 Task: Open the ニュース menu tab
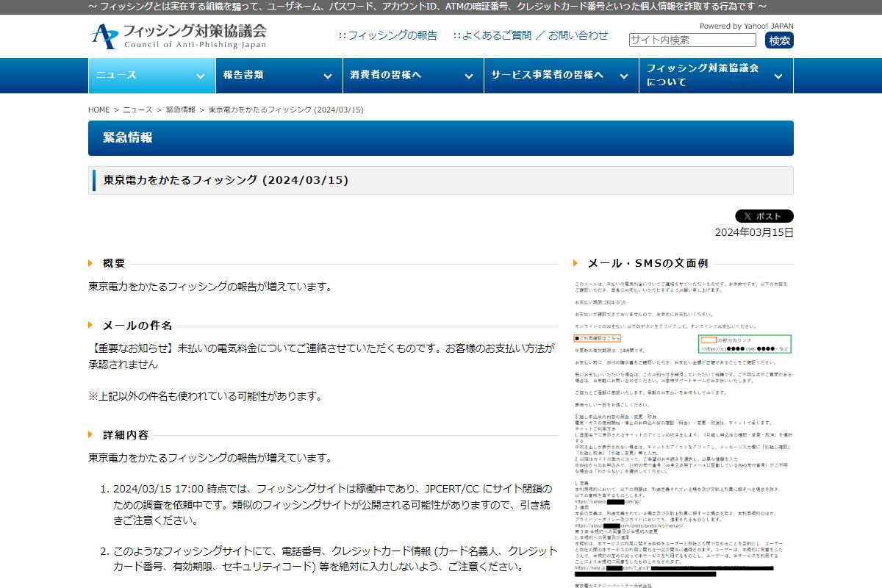[151, 76]
